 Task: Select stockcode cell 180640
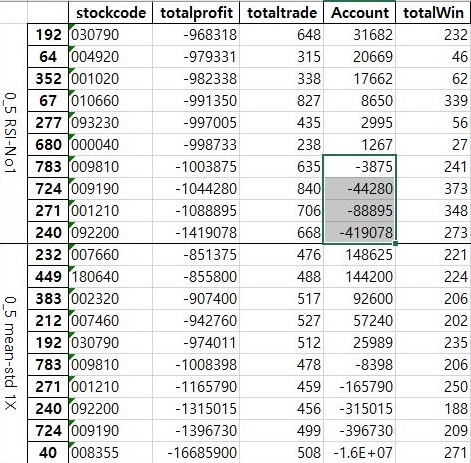point(110,277)
